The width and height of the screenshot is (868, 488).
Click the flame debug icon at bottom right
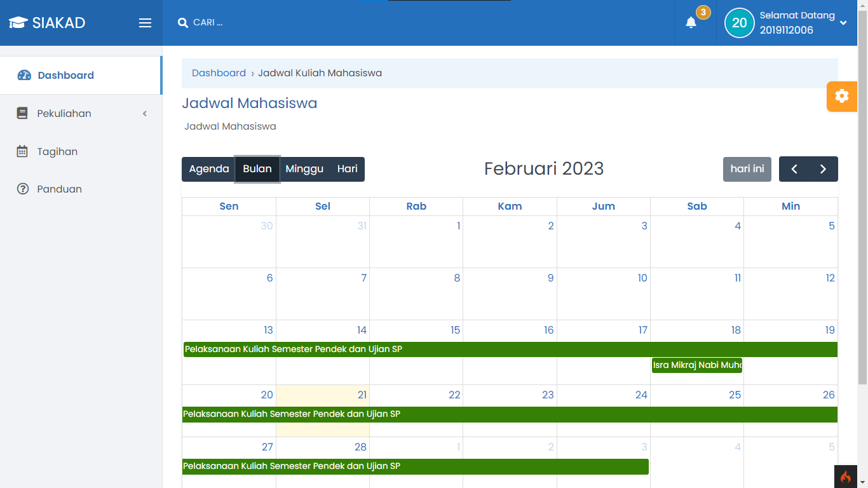click(846, 477)
